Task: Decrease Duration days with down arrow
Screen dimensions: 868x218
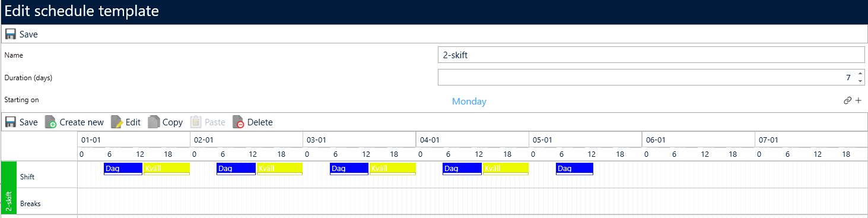Action: (x=860, y=81)
